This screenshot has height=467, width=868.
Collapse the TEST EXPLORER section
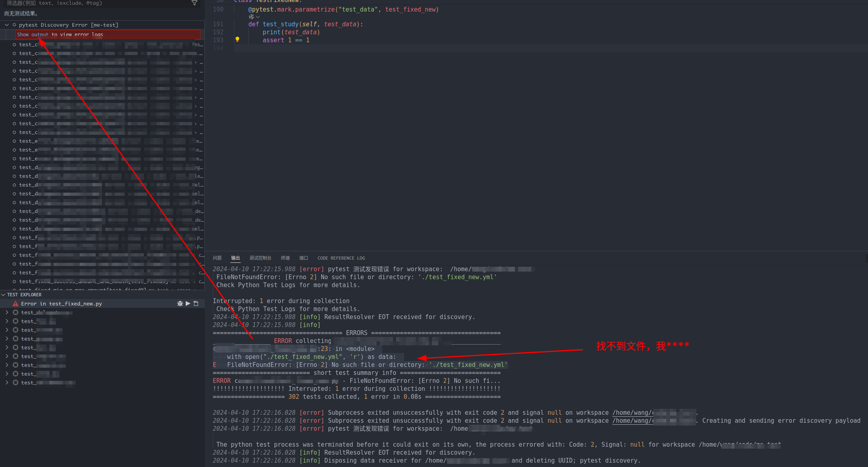[3, 295]
